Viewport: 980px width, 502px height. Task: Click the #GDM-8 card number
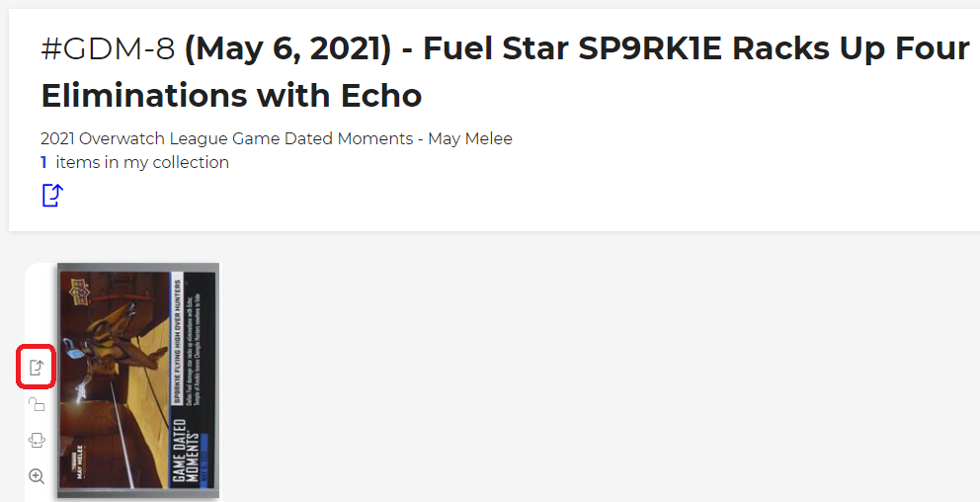[x=108, y=49]
